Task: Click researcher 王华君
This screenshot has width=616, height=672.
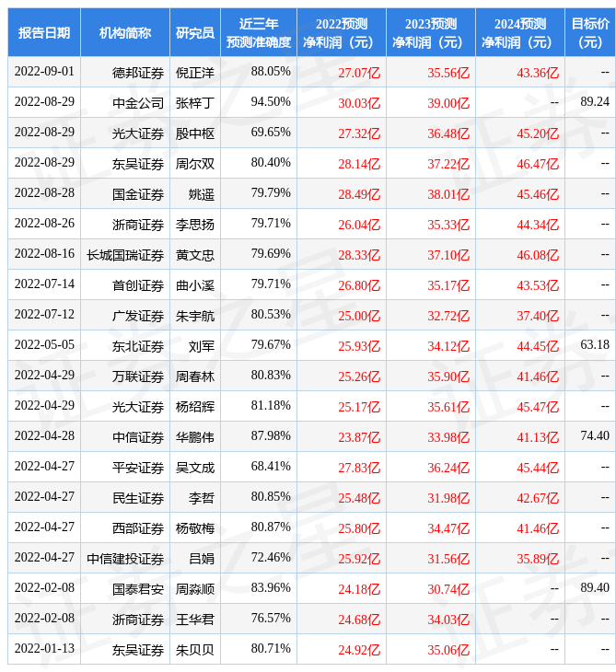Action: [x=195, y=620]
